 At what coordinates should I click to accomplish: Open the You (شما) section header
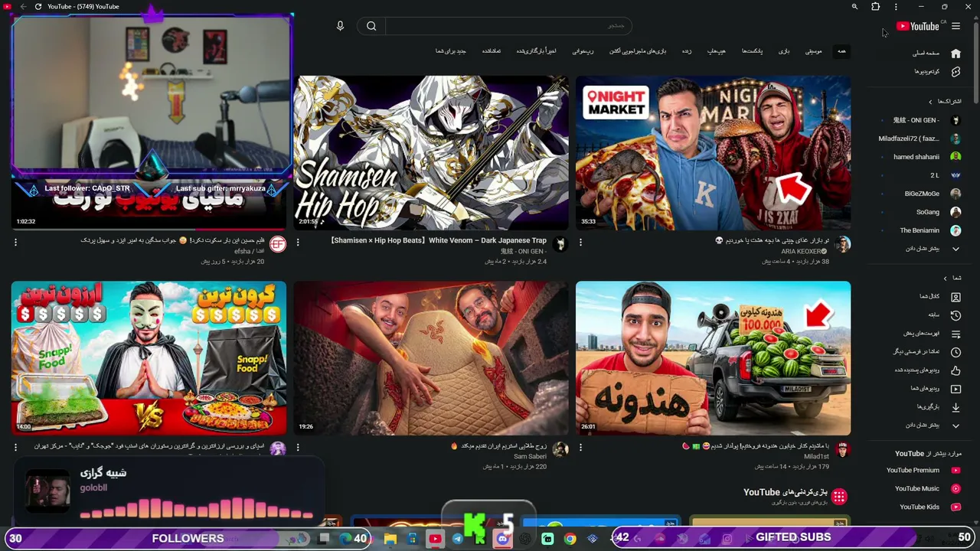click(952, 278)
